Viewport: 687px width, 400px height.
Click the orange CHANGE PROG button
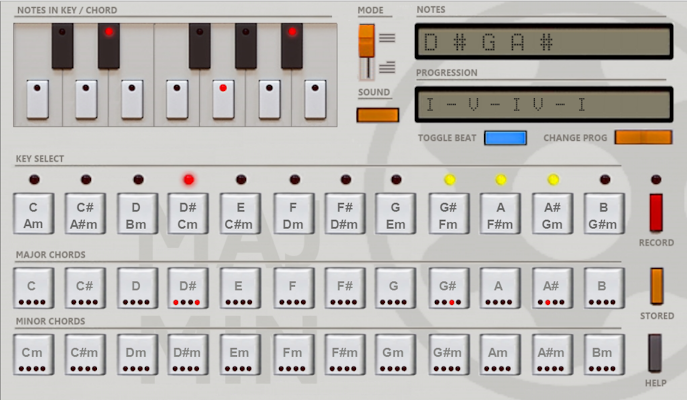click(643, 138)
